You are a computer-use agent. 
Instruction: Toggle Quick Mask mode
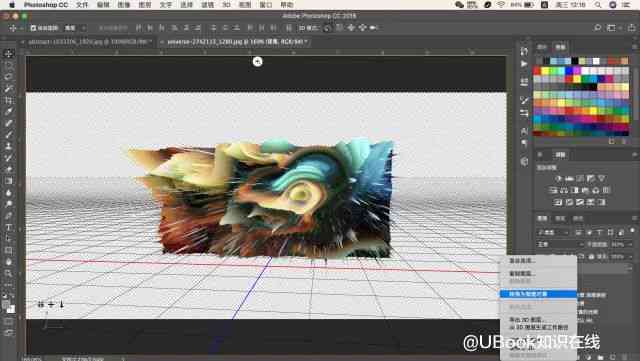point(9,322)
